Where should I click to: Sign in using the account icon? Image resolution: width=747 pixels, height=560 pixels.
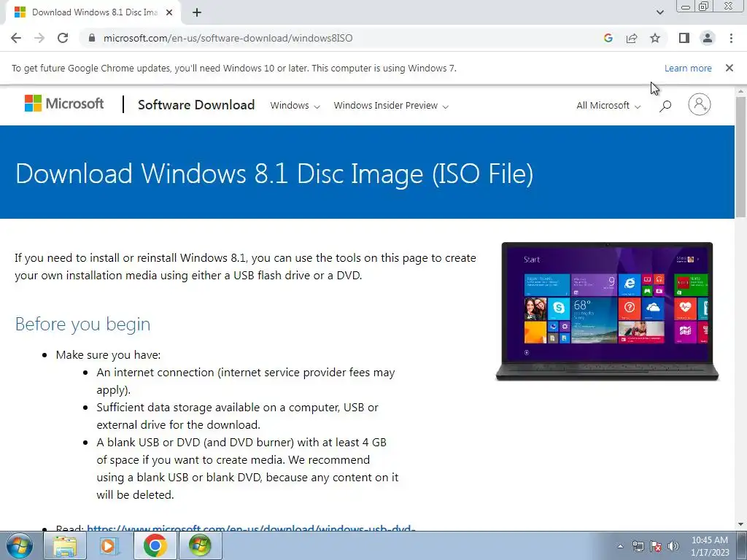(x=699, y=104)
